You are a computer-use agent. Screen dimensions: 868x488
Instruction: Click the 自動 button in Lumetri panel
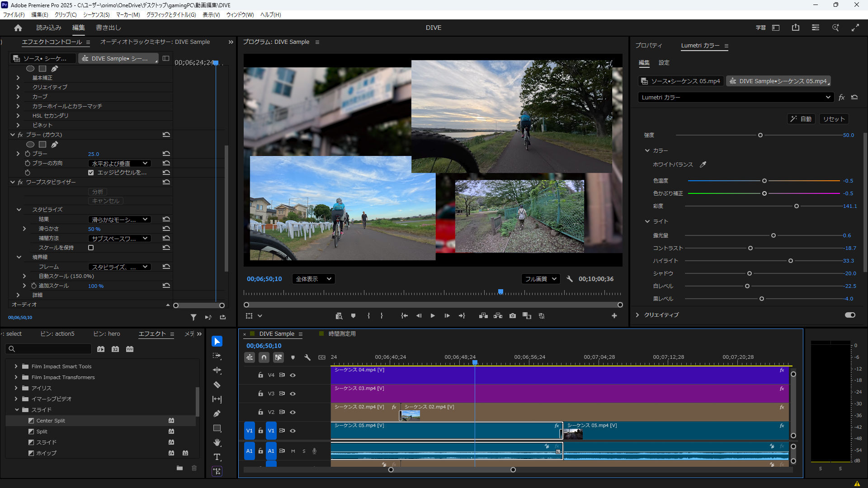coord(801,118)
